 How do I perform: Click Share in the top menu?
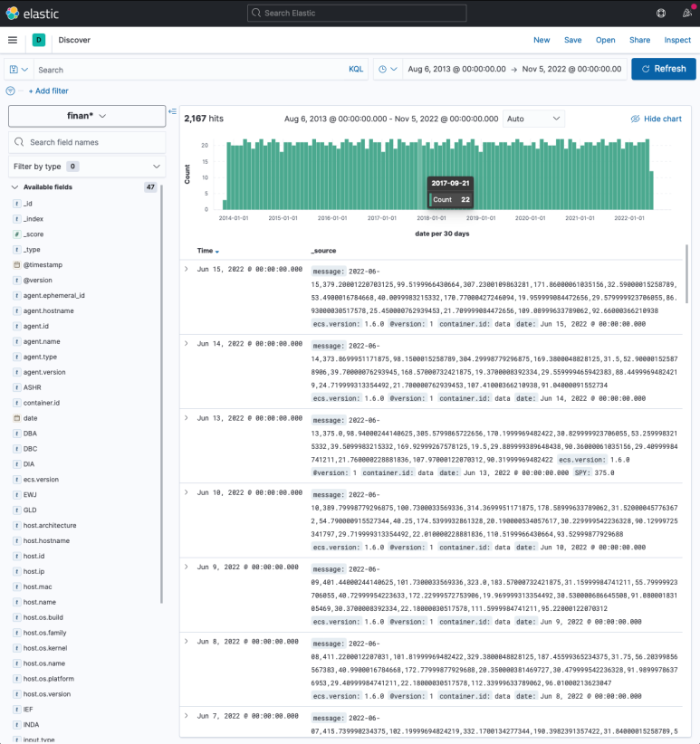639,40
